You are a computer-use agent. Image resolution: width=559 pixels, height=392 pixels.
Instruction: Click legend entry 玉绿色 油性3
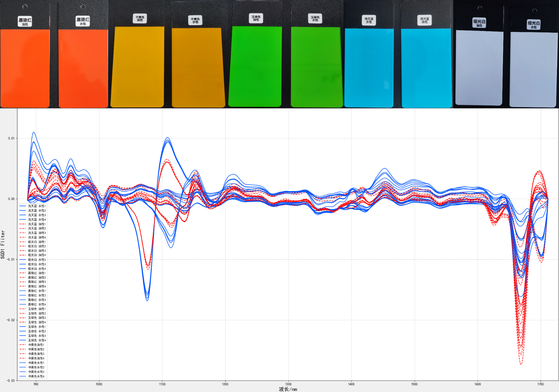37,318
